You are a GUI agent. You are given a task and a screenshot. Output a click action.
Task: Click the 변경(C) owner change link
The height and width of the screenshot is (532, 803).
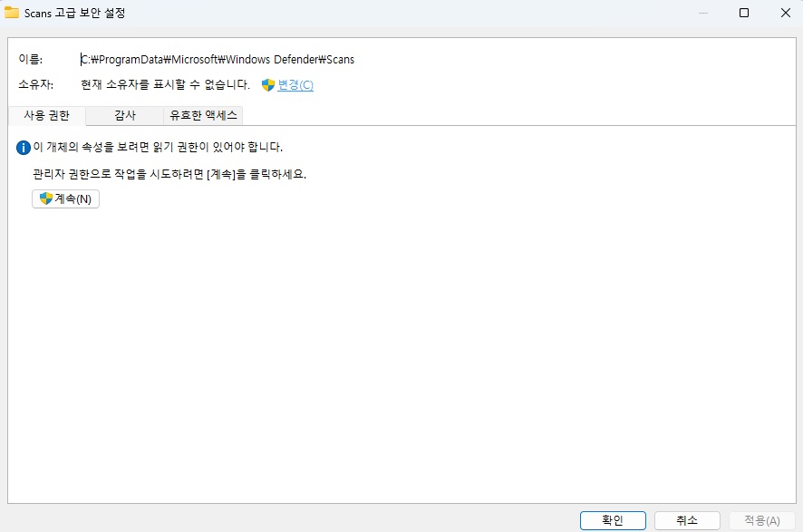[x=295, y=85]
